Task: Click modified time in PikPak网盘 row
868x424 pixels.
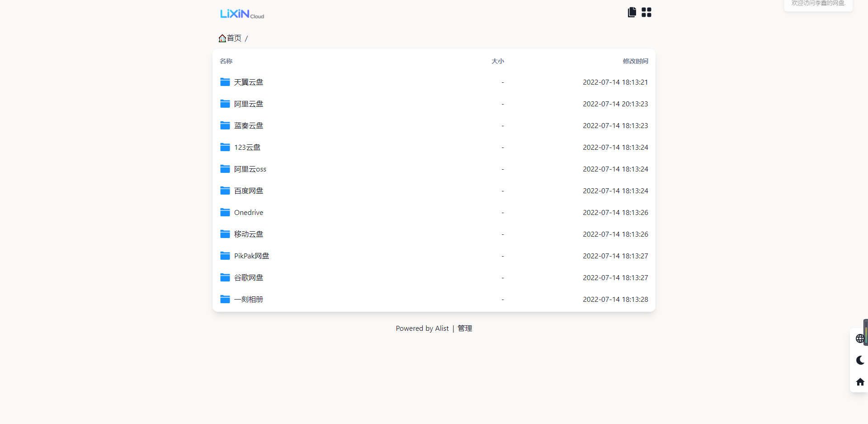Action: (615, 256)
